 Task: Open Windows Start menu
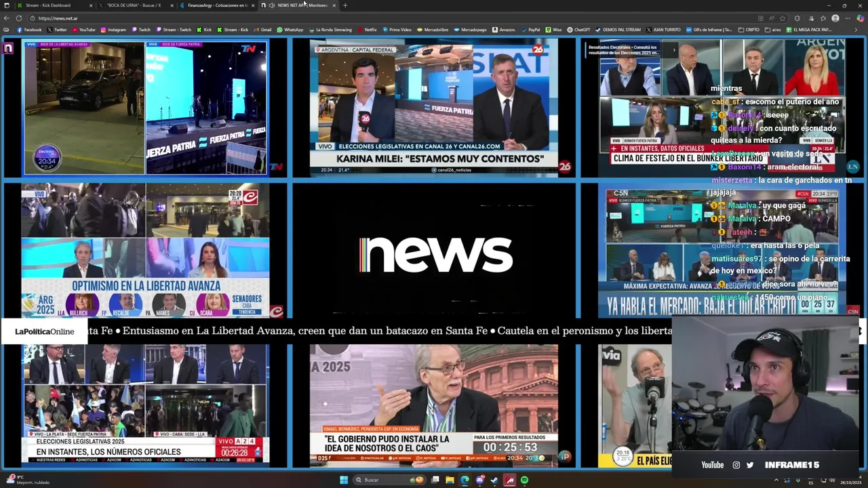pos(344,480)
